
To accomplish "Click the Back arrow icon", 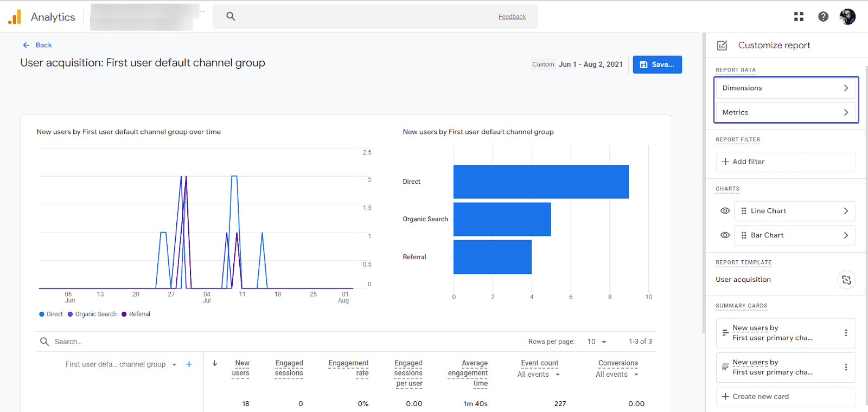I will click(26, 45).
